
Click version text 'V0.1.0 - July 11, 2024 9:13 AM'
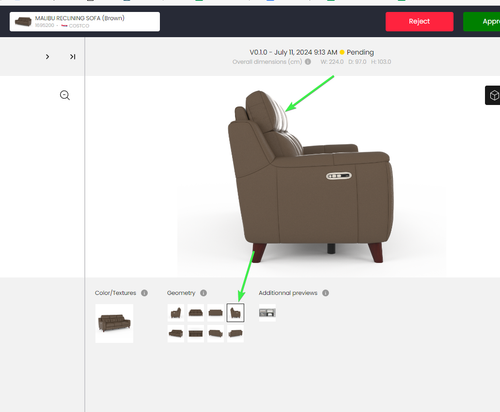293,52
